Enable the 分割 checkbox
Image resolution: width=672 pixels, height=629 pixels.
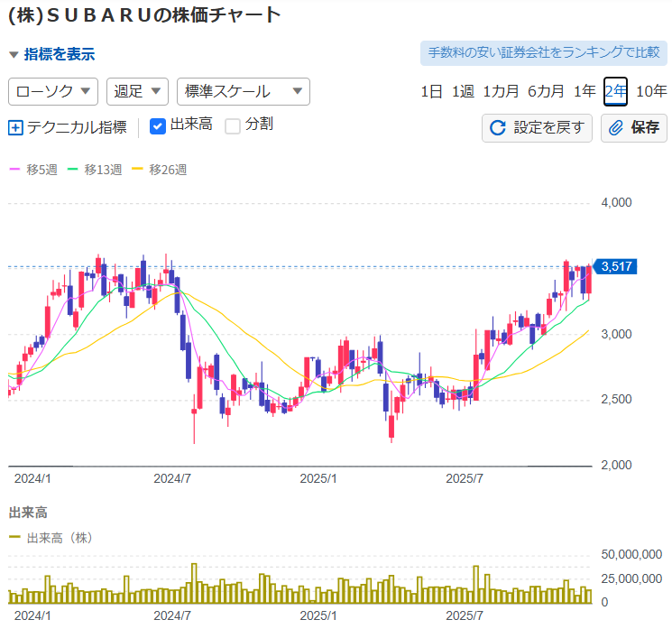(233, 125)
